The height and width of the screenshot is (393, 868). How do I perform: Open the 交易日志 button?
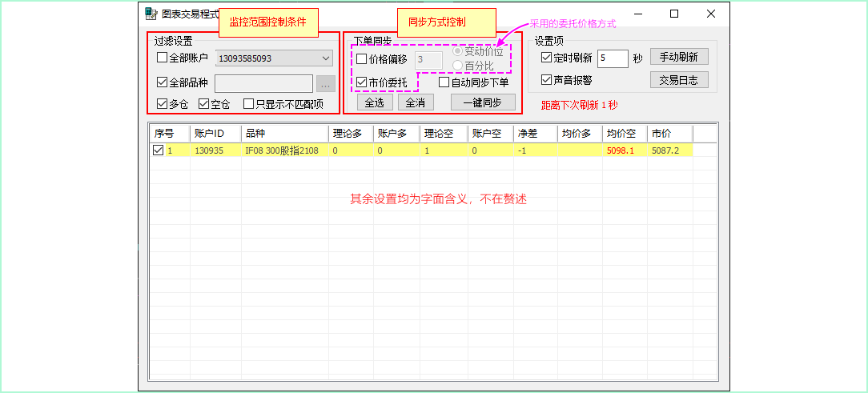(x=679, y=80)
